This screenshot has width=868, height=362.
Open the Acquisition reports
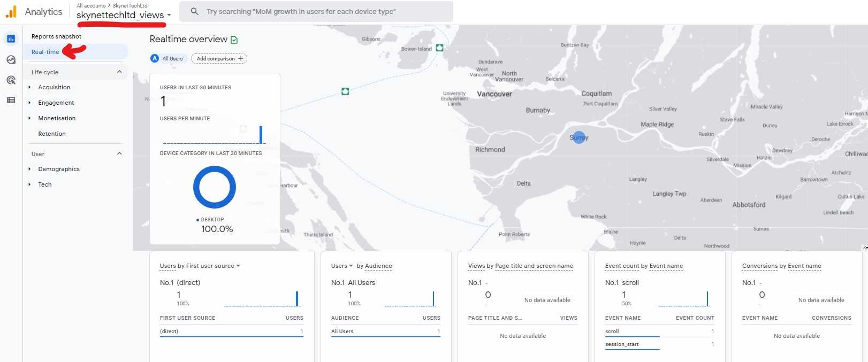pos(54,87)
